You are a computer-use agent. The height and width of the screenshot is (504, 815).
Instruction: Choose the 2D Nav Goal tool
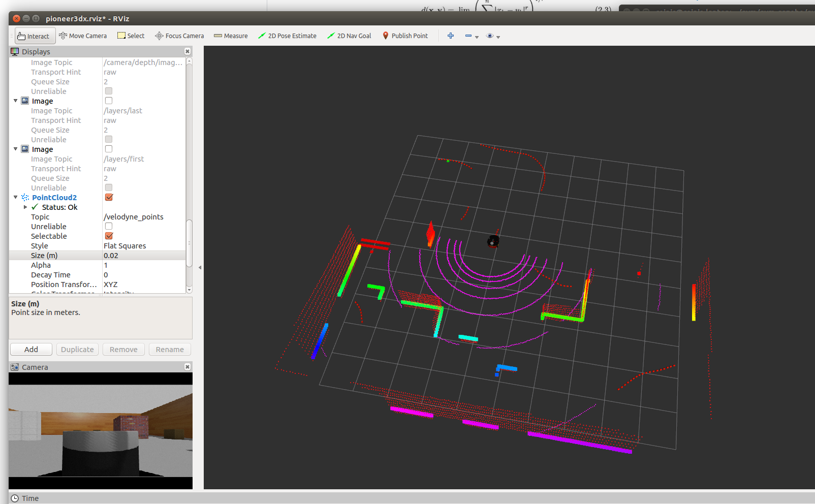coord(349,36)
